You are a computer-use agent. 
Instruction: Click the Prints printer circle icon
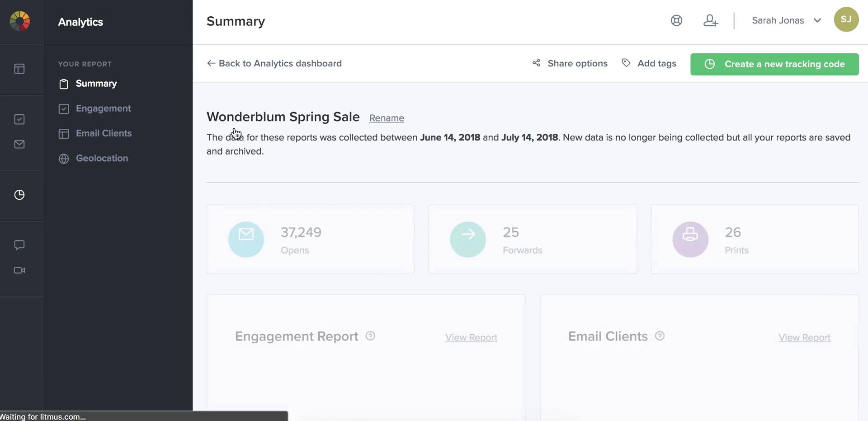pos(690,239)
